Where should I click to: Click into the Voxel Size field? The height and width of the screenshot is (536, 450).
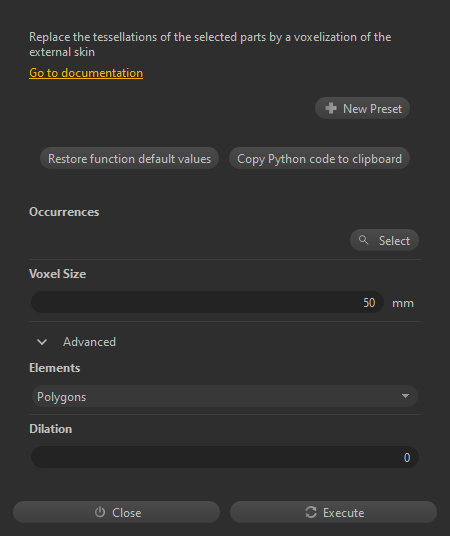(207, 302)
